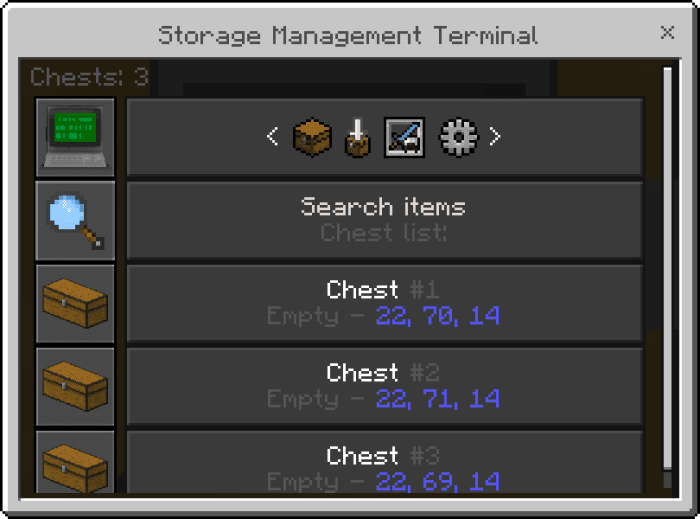Select the chest with down-arrow icon
The image size is (700, 519).
pos(358,137)
